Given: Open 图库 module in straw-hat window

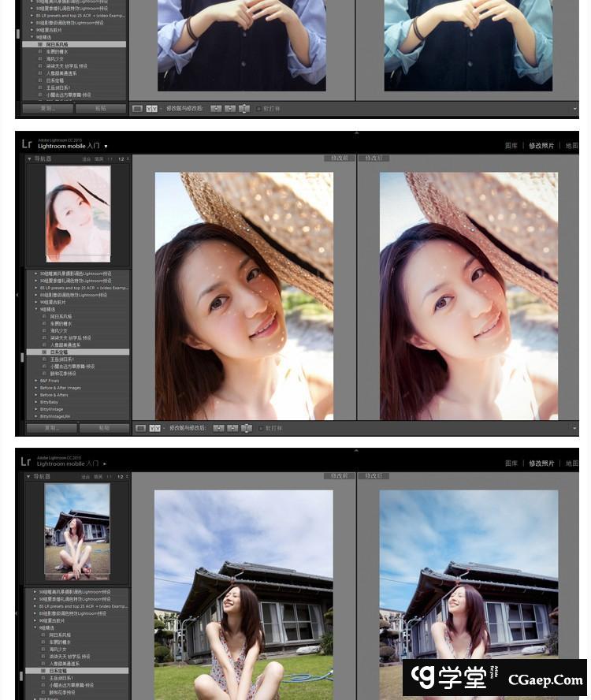Looking at the screenshot, I should (511, 146).
